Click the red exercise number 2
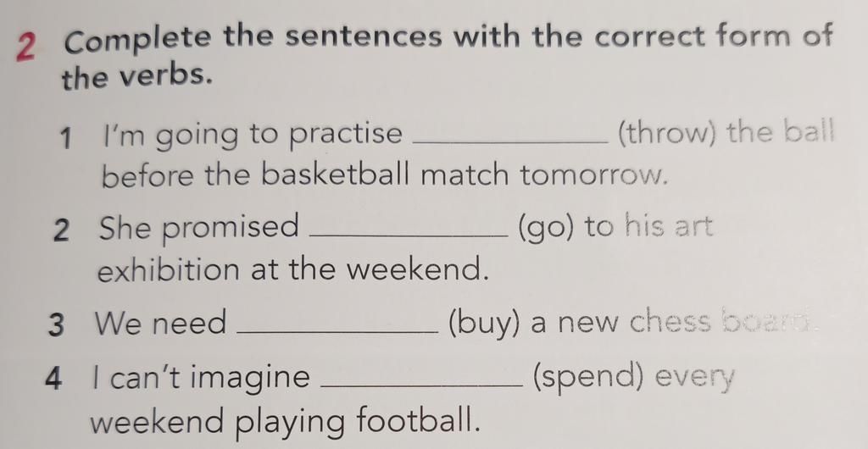 click(25, 47)
